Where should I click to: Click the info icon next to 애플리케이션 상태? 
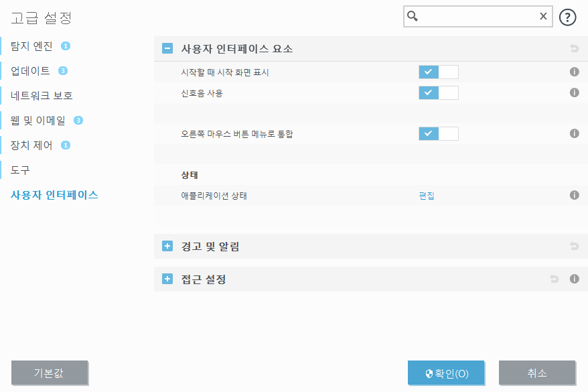pyautogui.click(x=574, y=195)
